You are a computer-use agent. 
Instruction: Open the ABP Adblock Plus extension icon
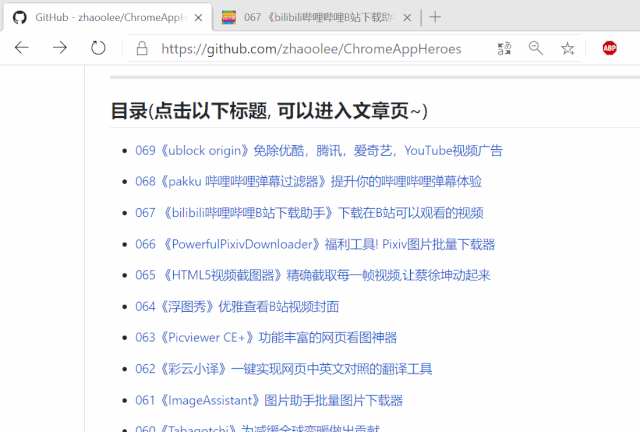(609, 48)
